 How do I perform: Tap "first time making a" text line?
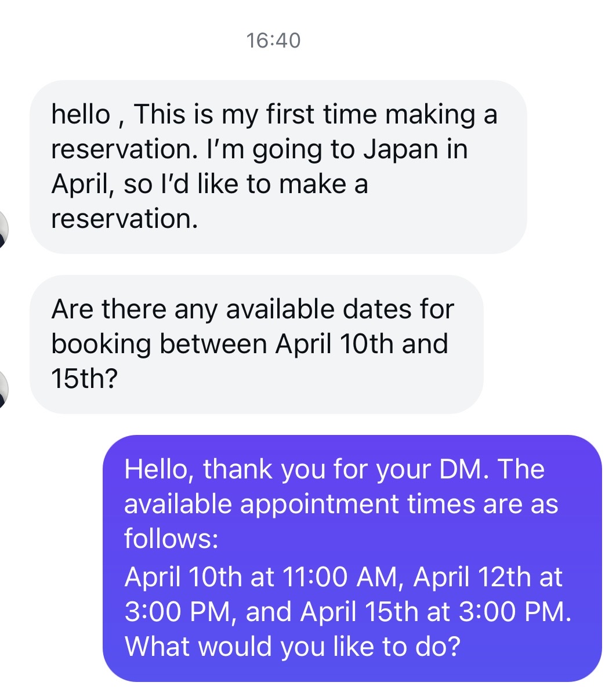382,114
